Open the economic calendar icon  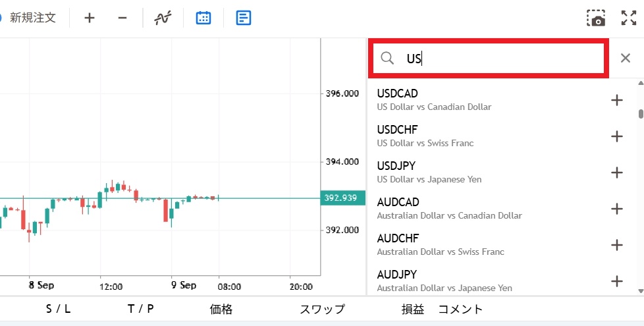point(203,18)
